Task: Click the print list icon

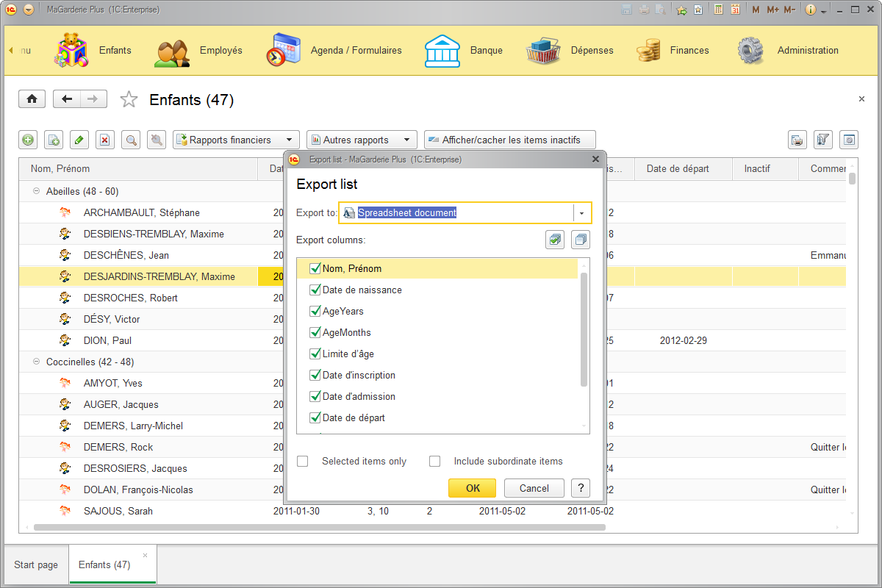Action: [797, 139]
